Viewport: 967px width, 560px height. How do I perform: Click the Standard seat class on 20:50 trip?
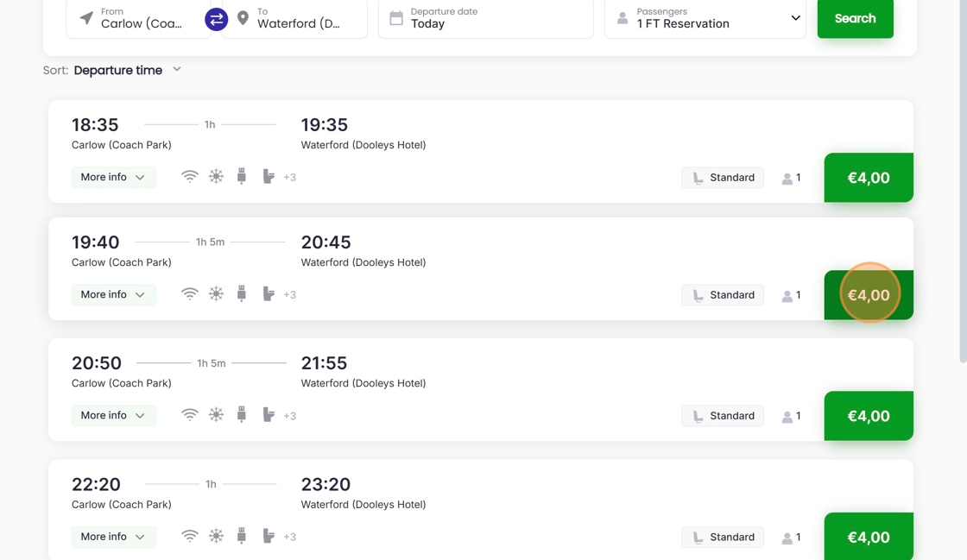click(723, 416)
